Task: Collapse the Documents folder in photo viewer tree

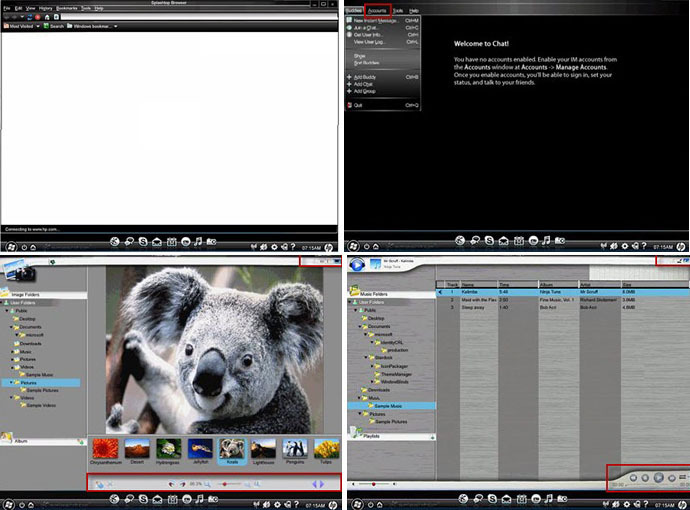Action: pyautogui.click(x=12, y=327)
